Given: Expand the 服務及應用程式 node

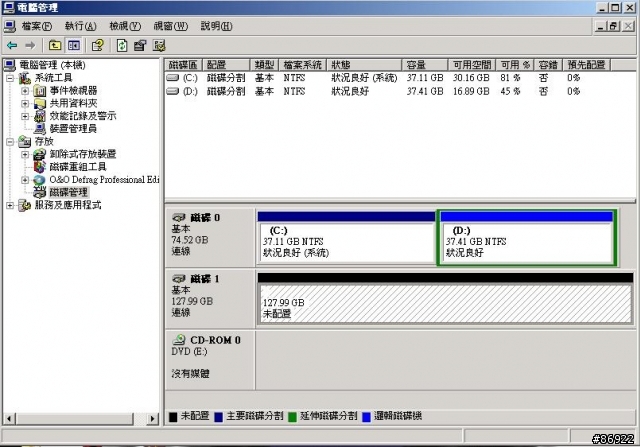Looking at the screenshot, I should click(10, 205).
